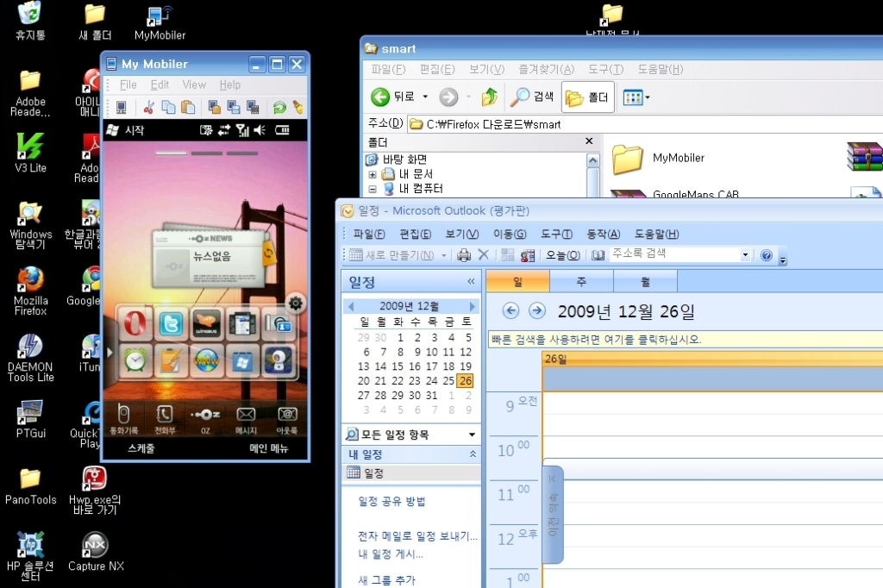Switch to the 월 month tab in Outlook

645,281
